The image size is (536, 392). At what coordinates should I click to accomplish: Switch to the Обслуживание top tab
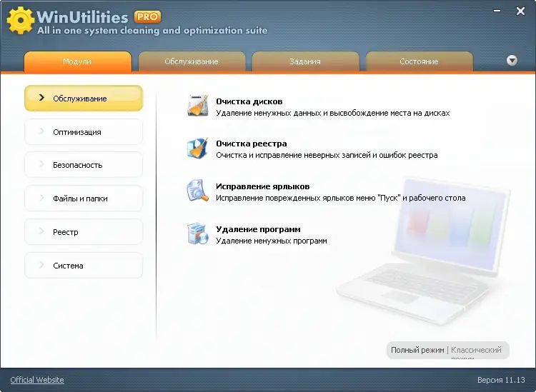(x=192, y=62)
